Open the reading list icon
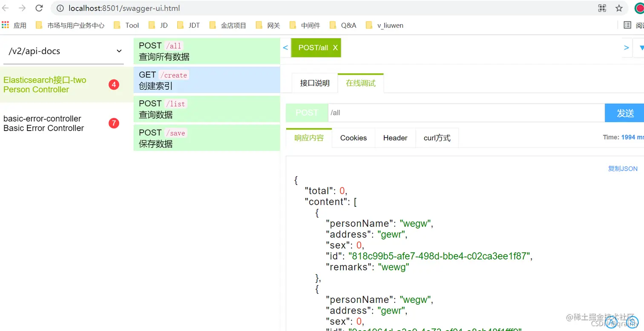 pyautogui.click(x=627, y=26)
